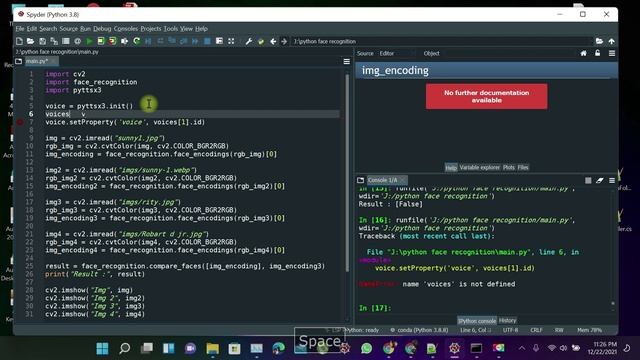Switch to the Variable explorer tab
Screen dimensions: 640x360
(480, 167)
